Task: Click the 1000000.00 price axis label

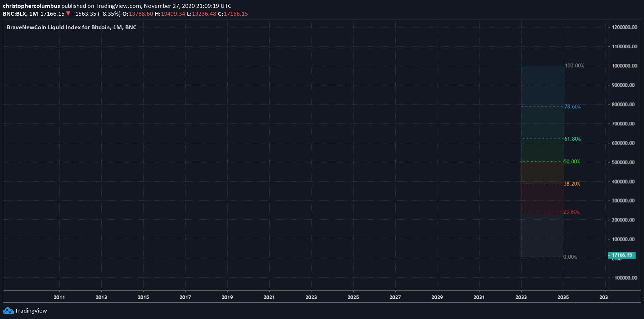Action: tap(624, 66)
